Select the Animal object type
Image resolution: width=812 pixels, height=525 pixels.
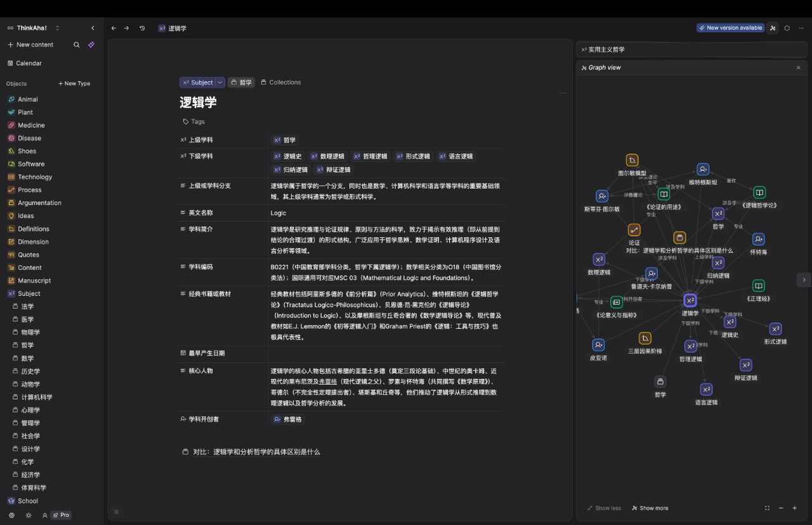28,99
